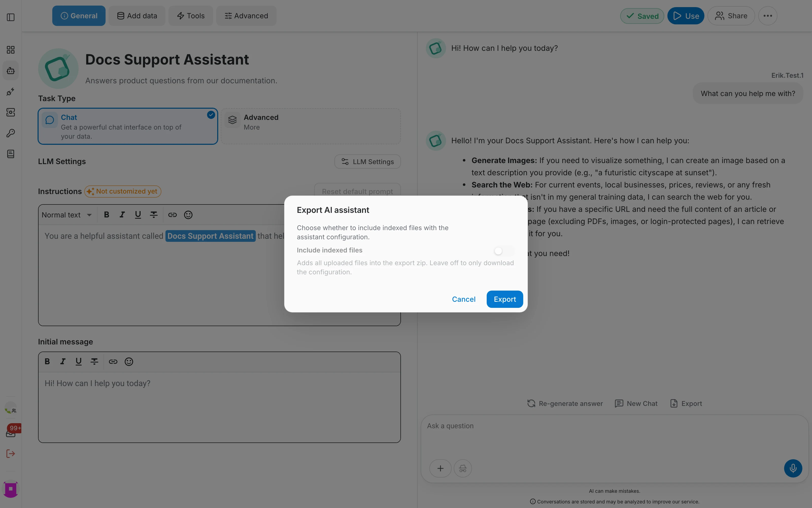This screenshot has width=812, height=508.
Task: Click the Use button
Action: coord(686,16)
